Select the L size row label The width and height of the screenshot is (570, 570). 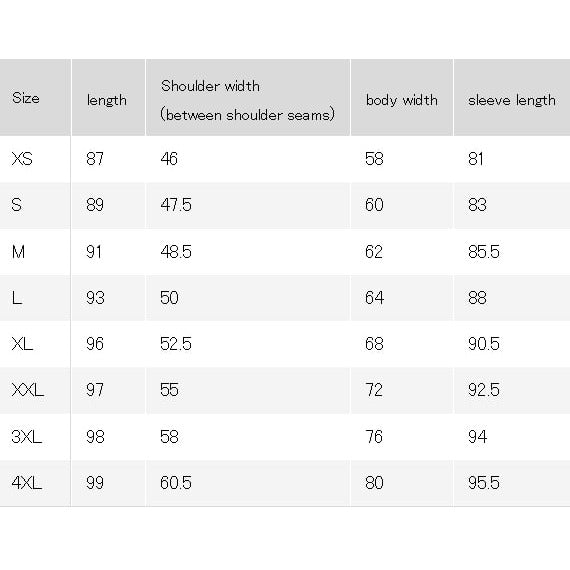pos(17,298)
